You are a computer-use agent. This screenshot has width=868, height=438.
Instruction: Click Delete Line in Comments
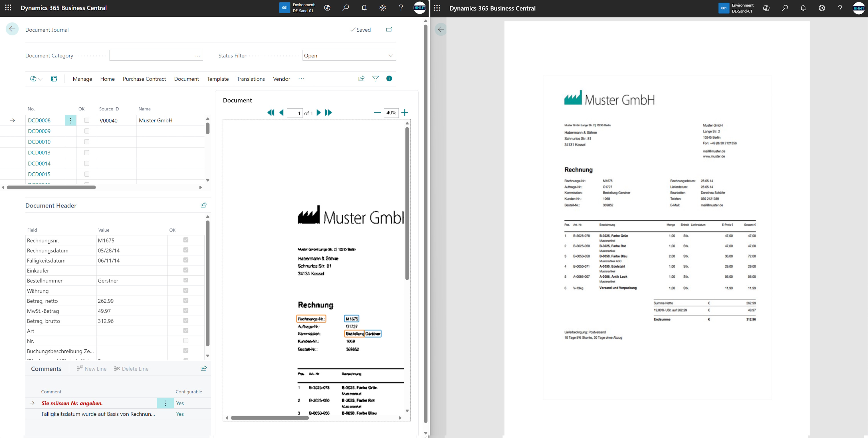(131, 369)
